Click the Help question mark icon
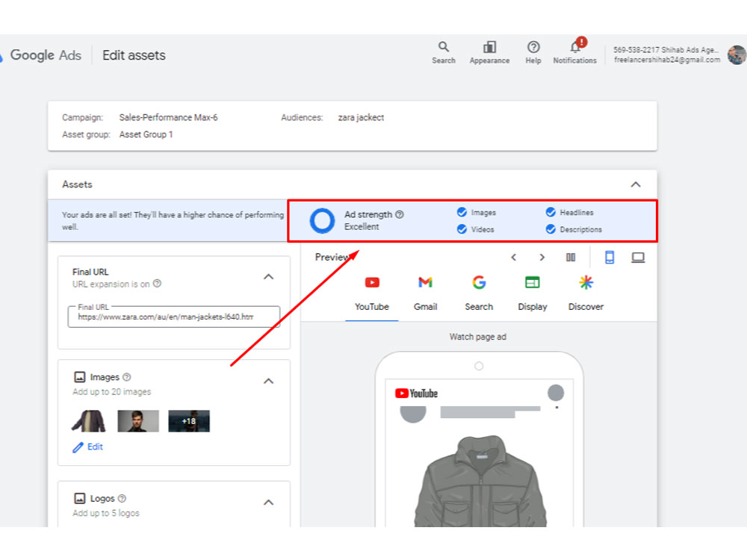The width and height of the screenshot is (747, 560). coord(533,47)
